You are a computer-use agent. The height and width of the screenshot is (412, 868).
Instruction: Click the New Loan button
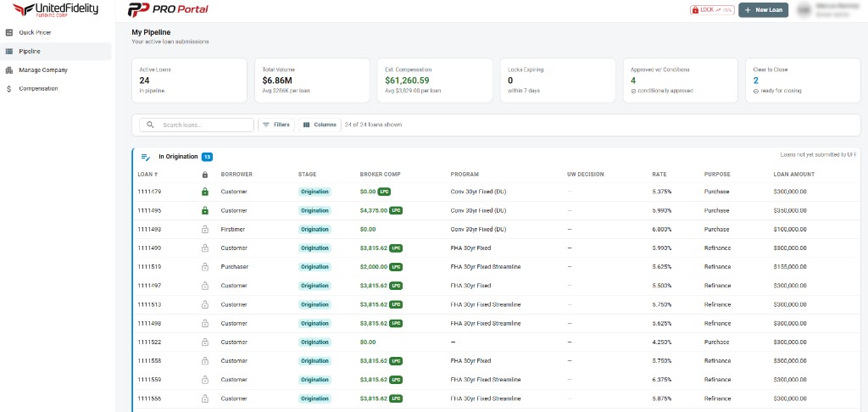click(763, 10)
